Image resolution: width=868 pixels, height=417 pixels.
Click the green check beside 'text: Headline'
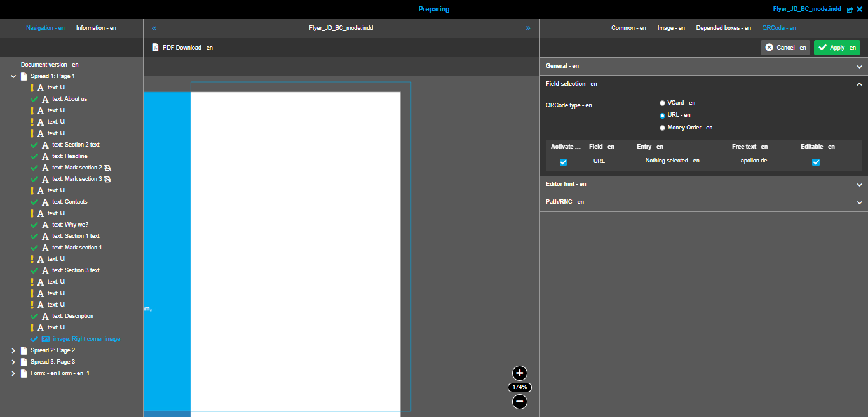34,156
